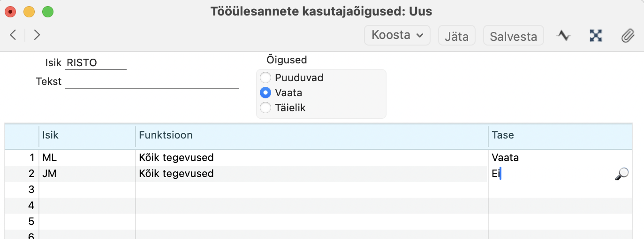Click row number 2 header
Viewport: 644px width, 239px height.
[x=22, y=174]
